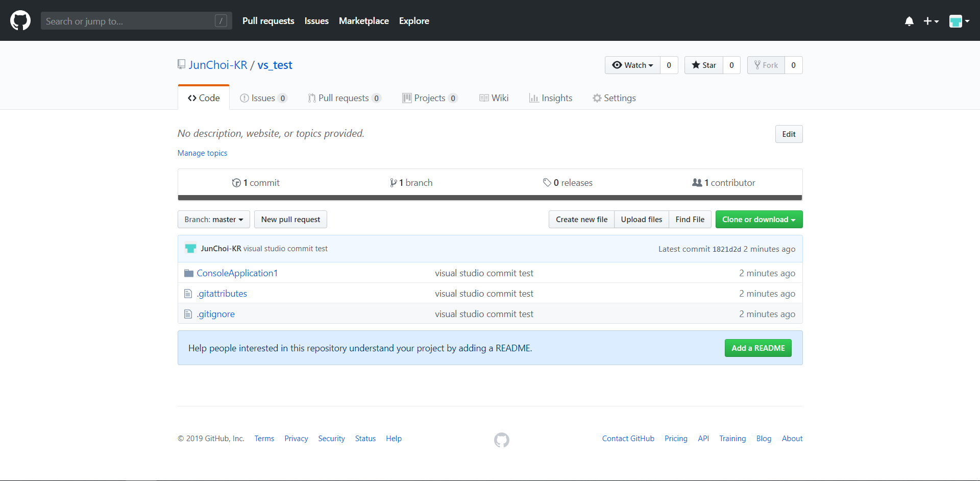The width and height of the screenshot is (980, 481).
Task: Click the footer GitHub mark logo
Action: tap(502, 440)
